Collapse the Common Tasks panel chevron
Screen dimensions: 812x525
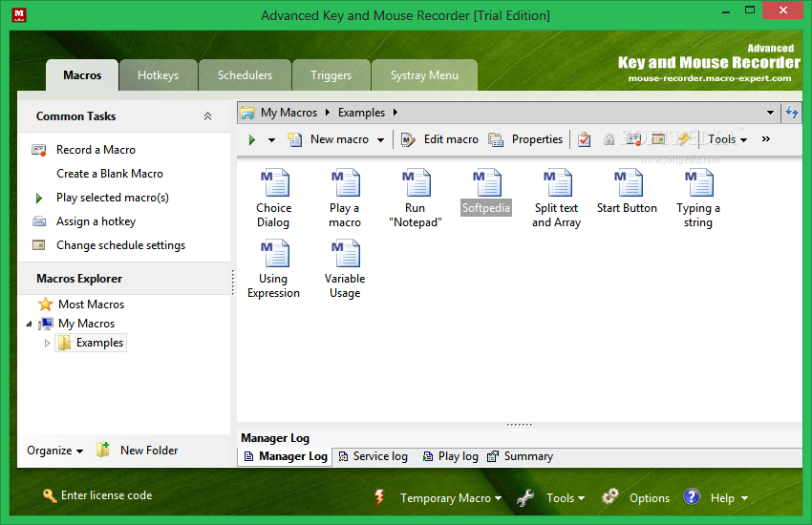click(x=207, y=115)
